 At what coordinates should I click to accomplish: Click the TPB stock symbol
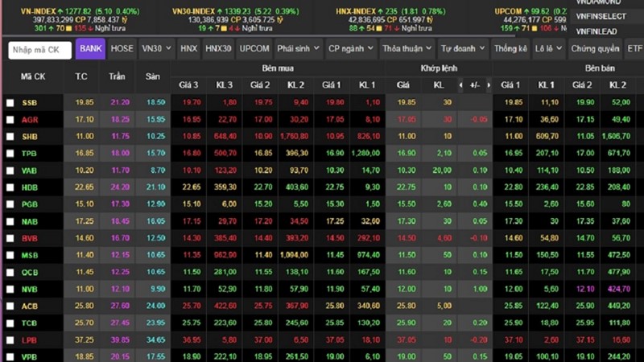tap(29, 154)
